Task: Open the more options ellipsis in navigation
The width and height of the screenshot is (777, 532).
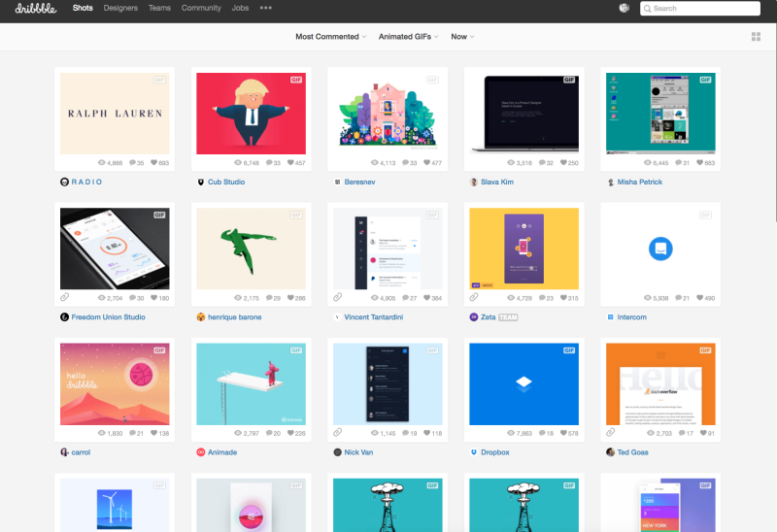Action: (x=266, y=8)
